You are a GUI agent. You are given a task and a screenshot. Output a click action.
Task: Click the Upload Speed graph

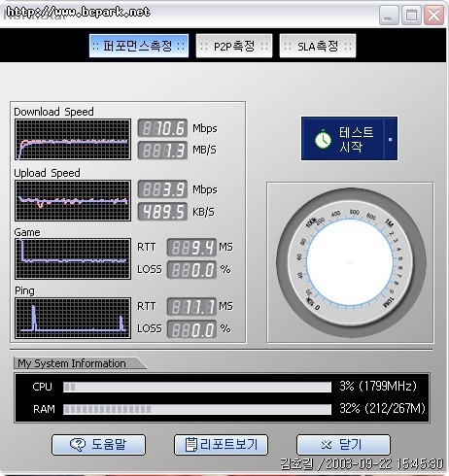click(x=73, y=201)
